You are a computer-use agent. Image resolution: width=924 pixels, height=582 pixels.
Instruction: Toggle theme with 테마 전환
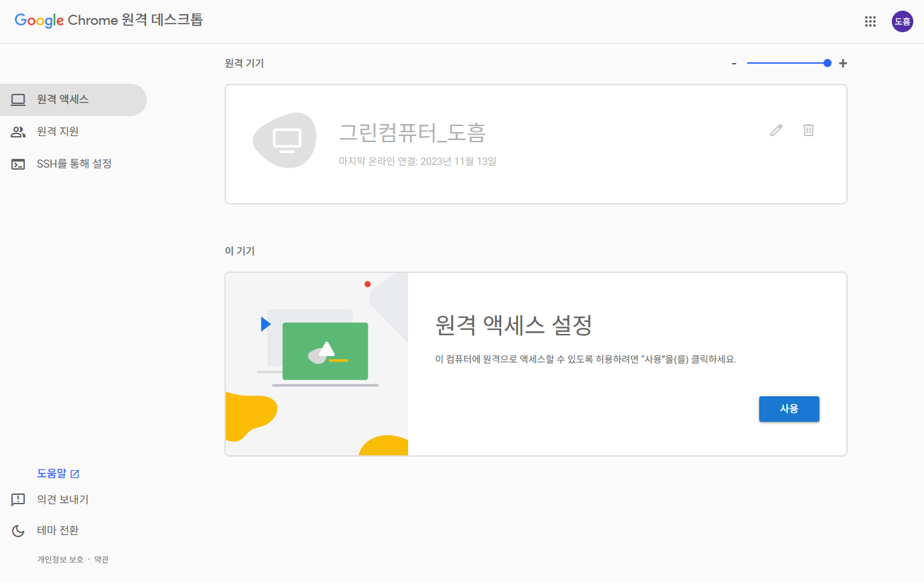click(46, 530)
